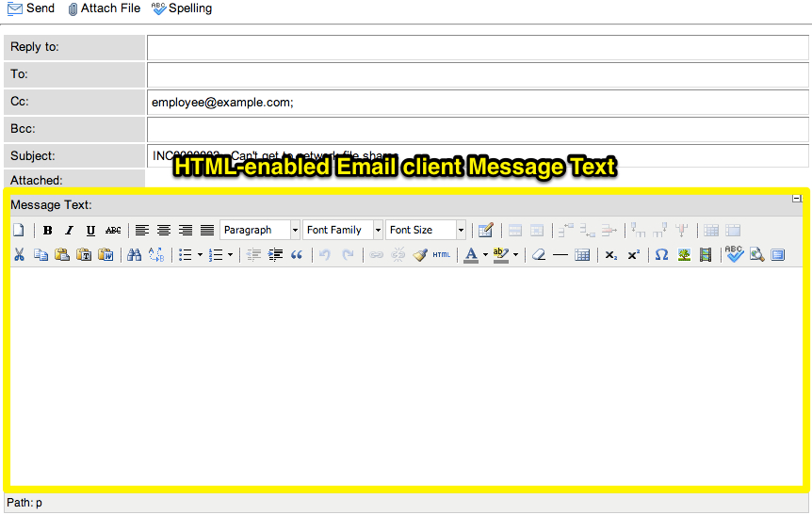Image resolution: width=812 pixels, height=515 pixels.
Task: Click into the To: recipient field
Action: pyautogui.click(x=478, y=74)
